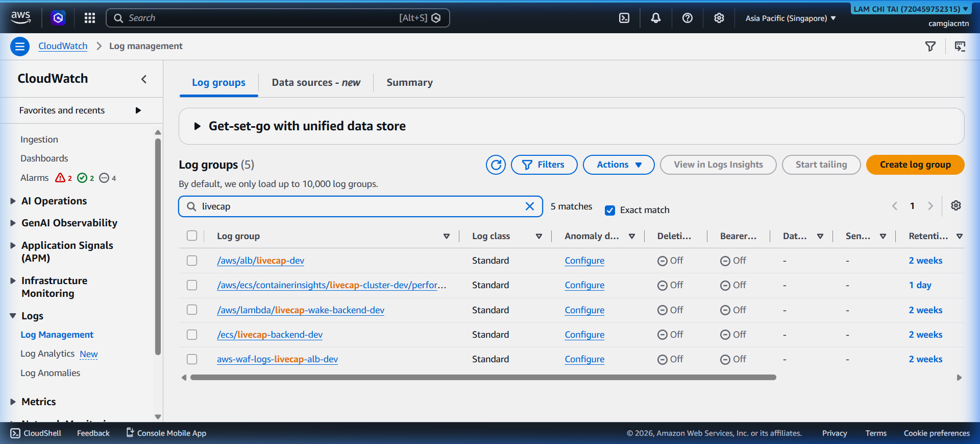
Task: Expand Get-set-go with unified data store
Action: [197, 126]
